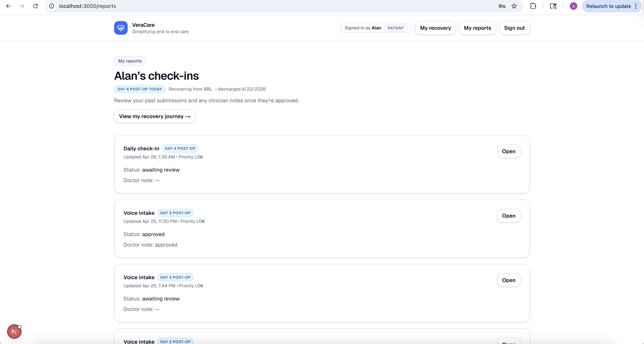Open the approved Voice intake report
Screen dimensions: 644x344
pos(508,216)
